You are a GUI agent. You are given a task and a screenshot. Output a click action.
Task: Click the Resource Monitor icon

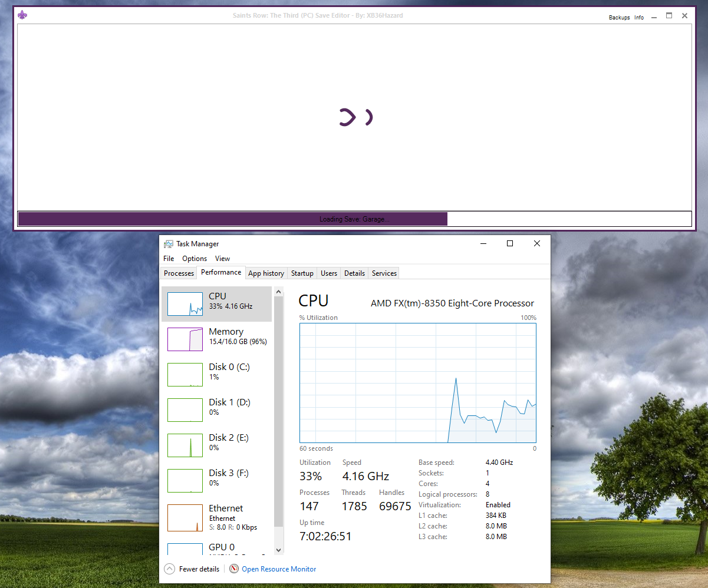click(234, 569)
